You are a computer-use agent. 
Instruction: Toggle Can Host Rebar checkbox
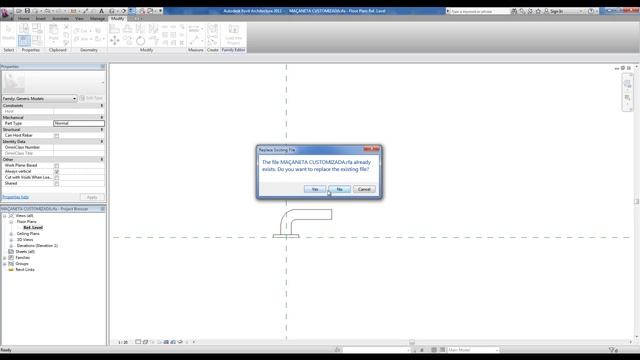57,136
